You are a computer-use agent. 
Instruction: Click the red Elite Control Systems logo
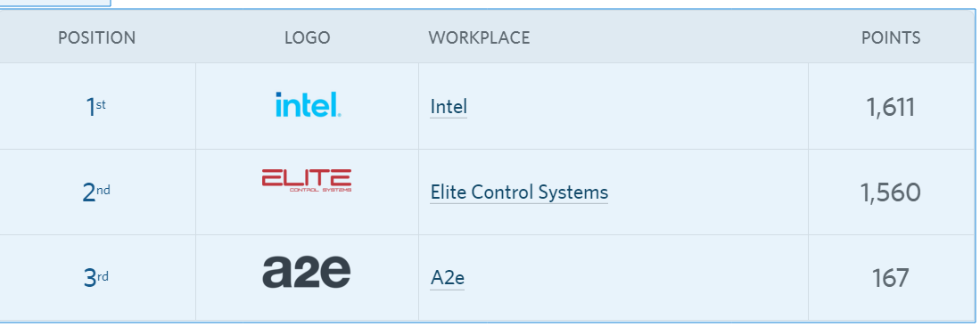coord(306,180)
